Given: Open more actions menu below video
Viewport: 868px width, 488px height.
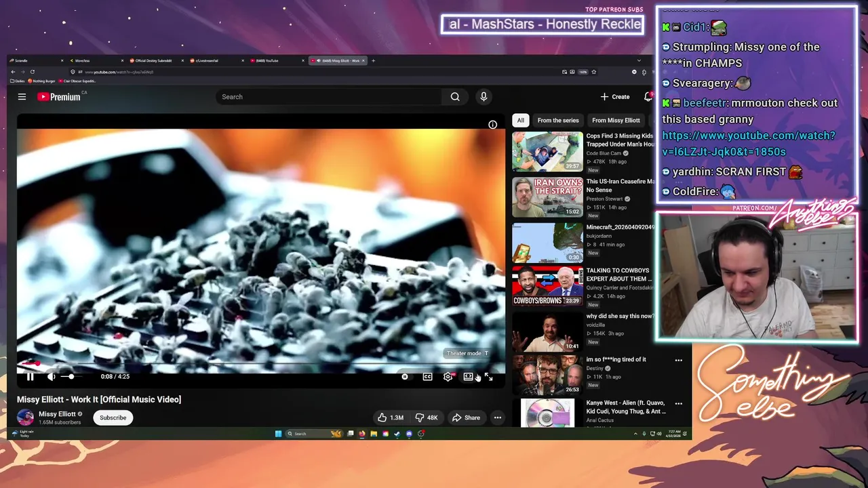Looking at the screenshot, I should (498, 418).
